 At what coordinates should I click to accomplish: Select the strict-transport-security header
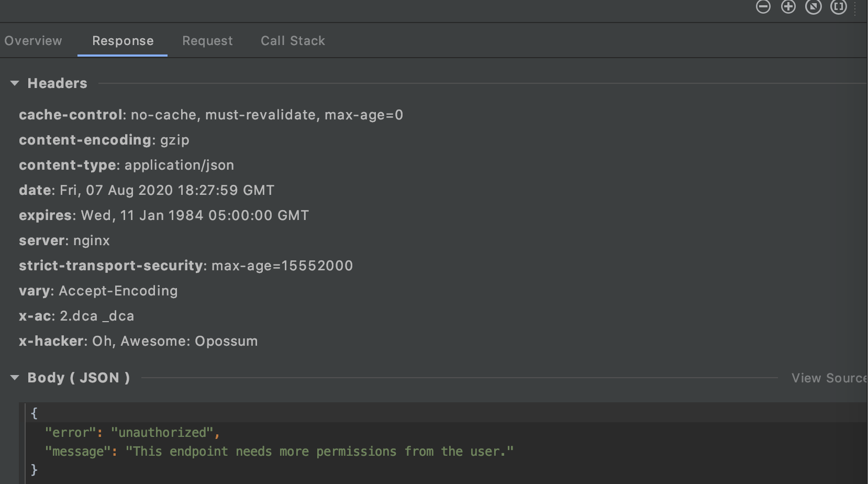[x=186, y=265]
